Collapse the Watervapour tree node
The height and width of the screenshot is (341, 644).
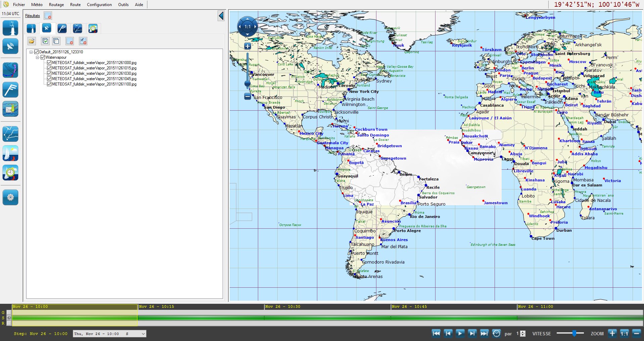click(38, 57)
